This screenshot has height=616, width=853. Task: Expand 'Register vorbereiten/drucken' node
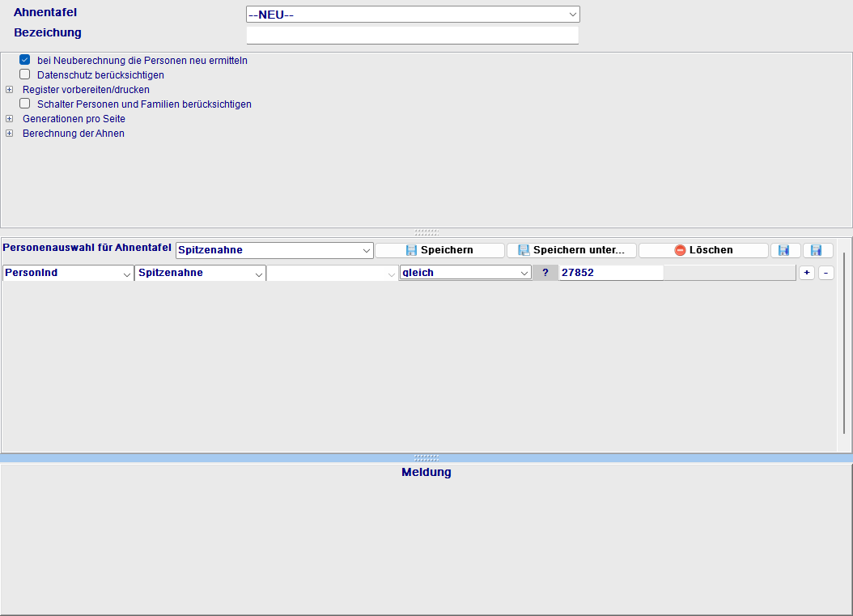10,90
